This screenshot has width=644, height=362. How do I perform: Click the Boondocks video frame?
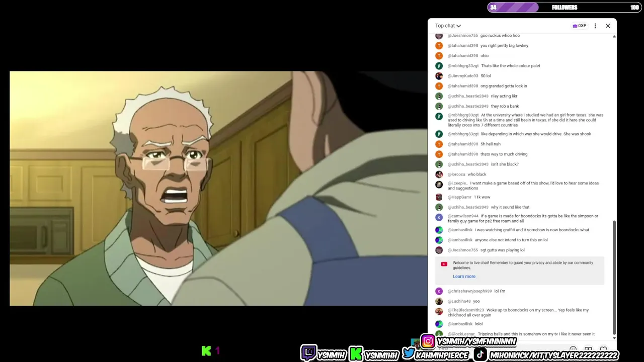(x=218, y=188)
